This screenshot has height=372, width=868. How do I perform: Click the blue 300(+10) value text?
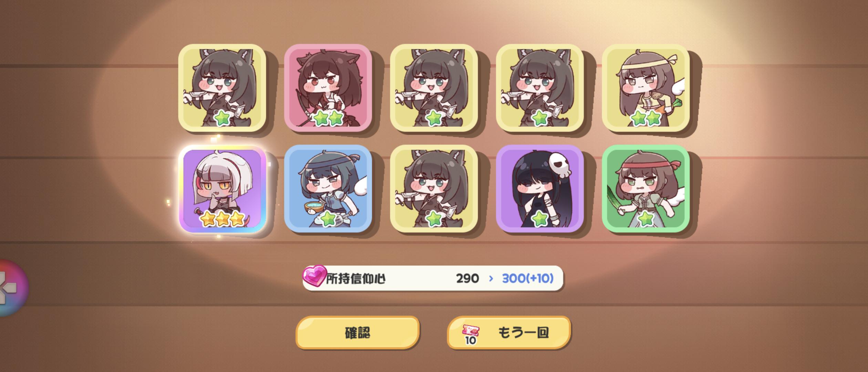[x=528, y=278]
